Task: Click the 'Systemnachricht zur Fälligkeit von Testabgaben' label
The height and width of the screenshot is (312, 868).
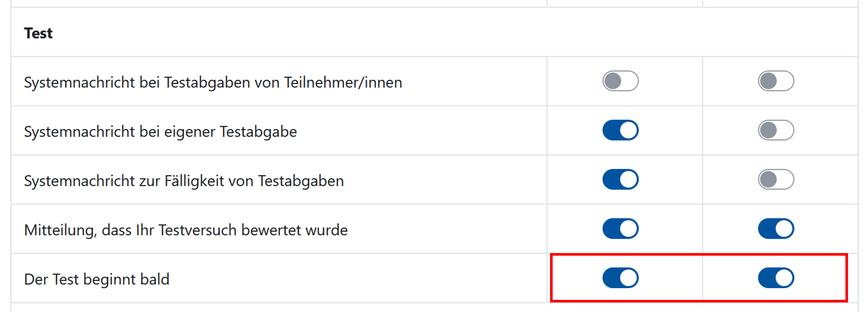Action: (x=184, y=180)
